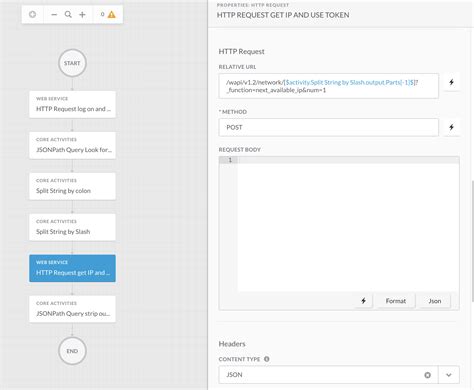Viewport: 474px width, 390px height.
Task: Click the Format button
Action: 396,301
